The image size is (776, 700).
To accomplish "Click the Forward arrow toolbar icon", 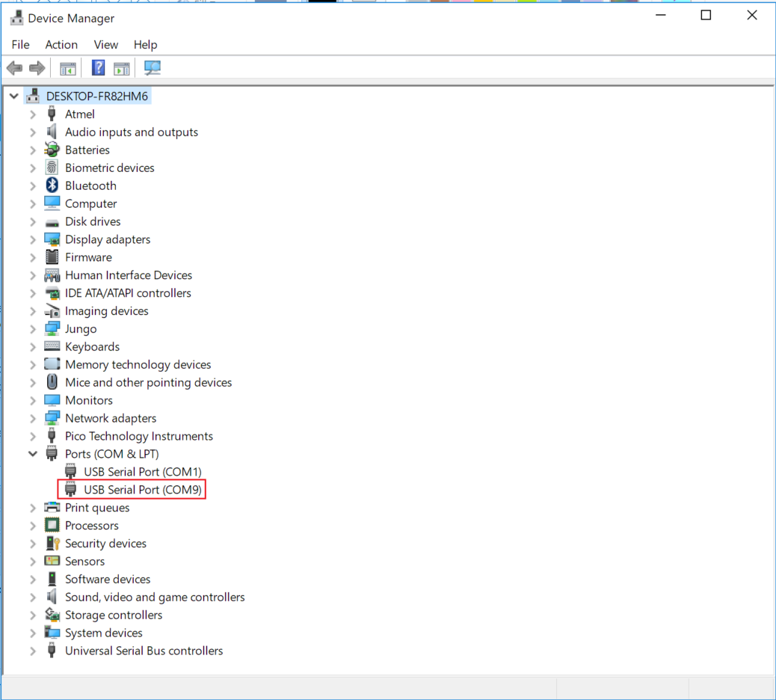I will point(37,68).
